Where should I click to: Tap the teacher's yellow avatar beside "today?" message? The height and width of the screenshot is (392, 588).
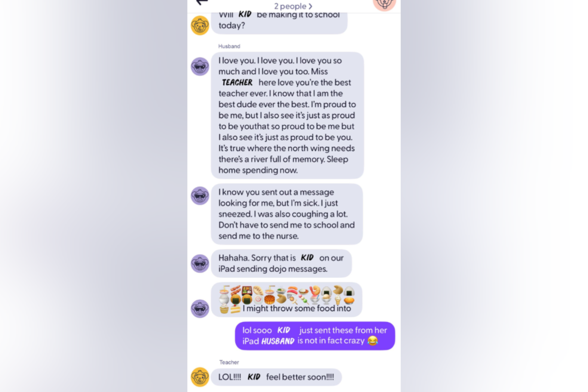pos(200,25)
